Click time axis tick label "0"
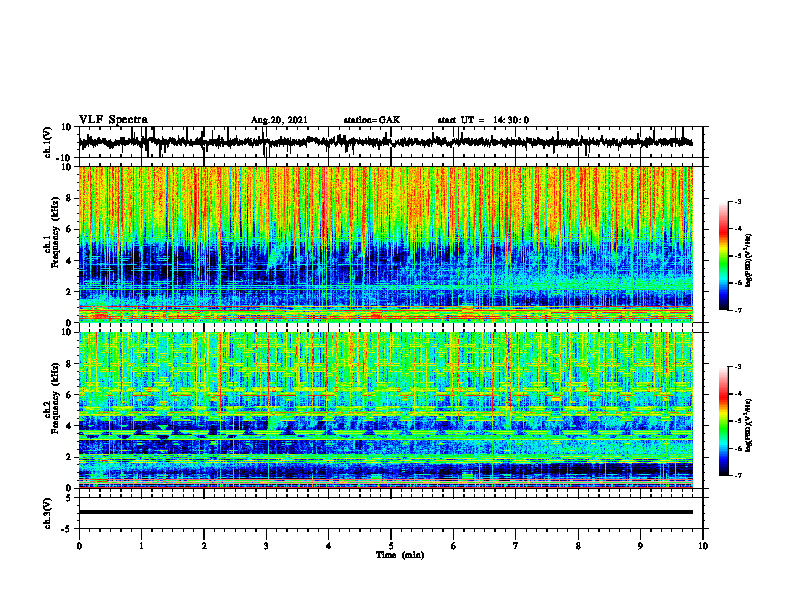The width and height of the screenshot is (792, 612). click(79, 546)
